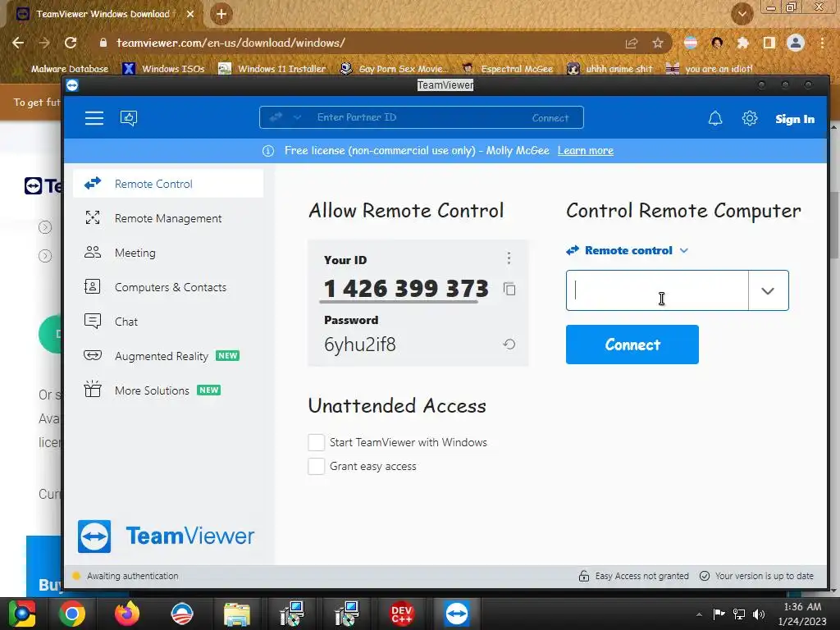This screenshot has width=840, height=630.
Task: Click the Learn more license link
Action: point(586,151)
